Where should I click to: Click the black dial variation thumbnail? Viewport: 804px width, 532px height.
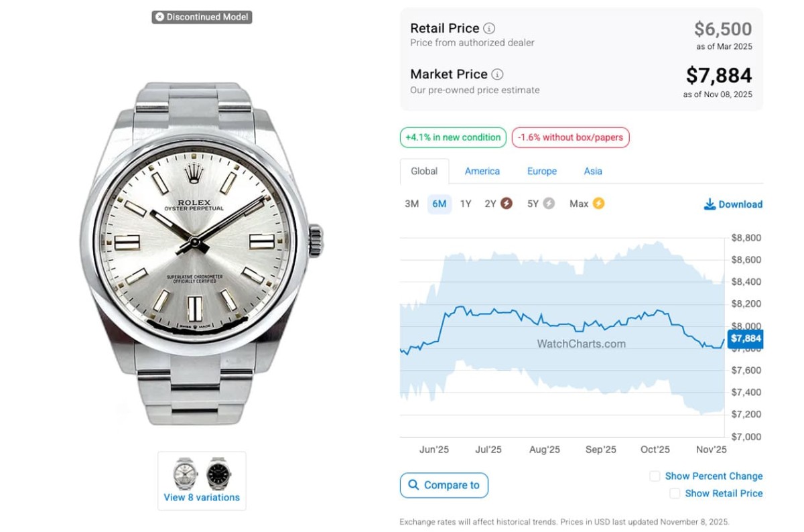[218, 474]
